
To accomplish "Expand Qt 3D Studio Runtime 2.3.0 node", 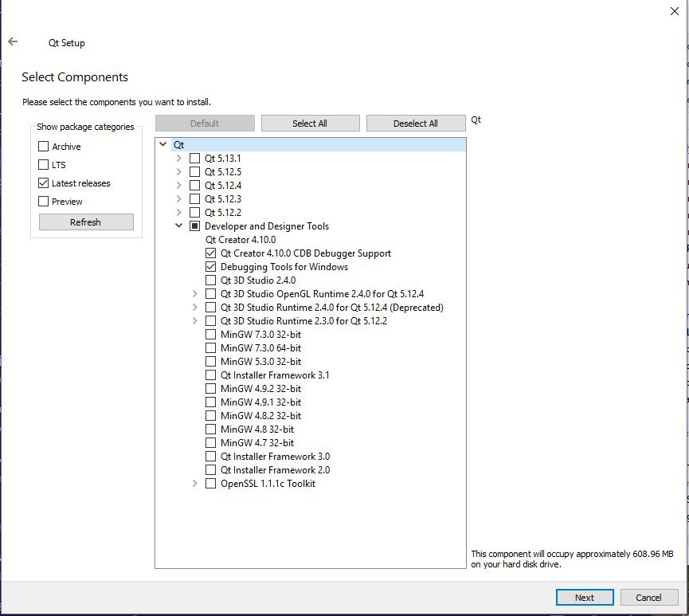I will [194, 320].
